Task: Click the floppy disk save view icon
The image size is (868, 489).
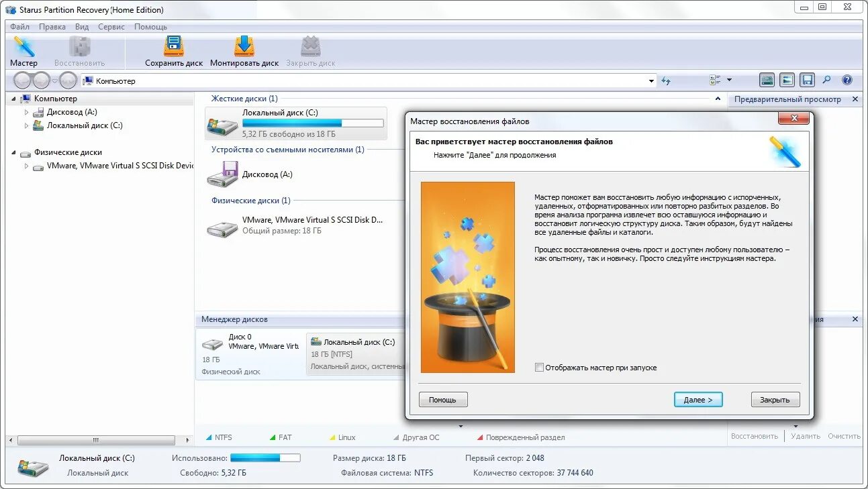Action: [x=808, y=80]
